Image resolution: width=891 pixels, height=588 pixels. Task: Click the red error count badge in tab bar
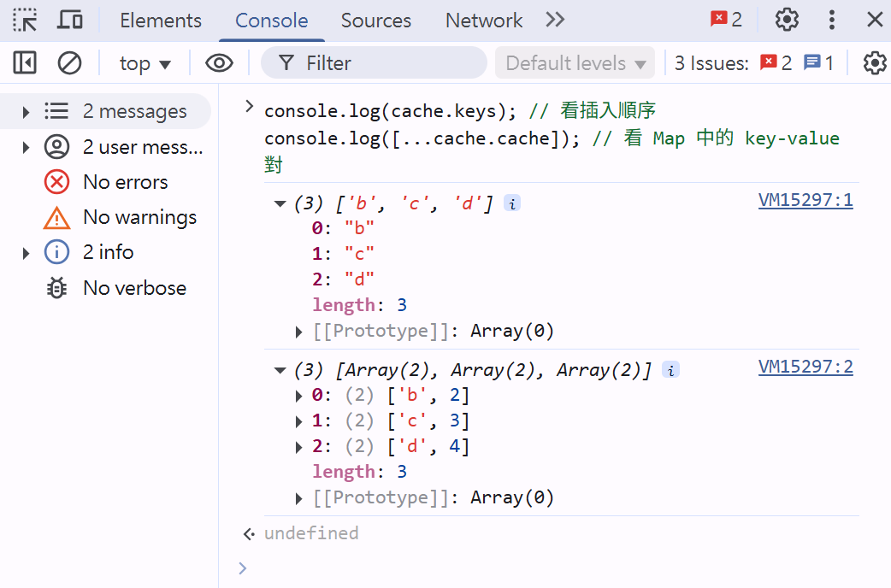pyautogui.click(x=726, y=20)
